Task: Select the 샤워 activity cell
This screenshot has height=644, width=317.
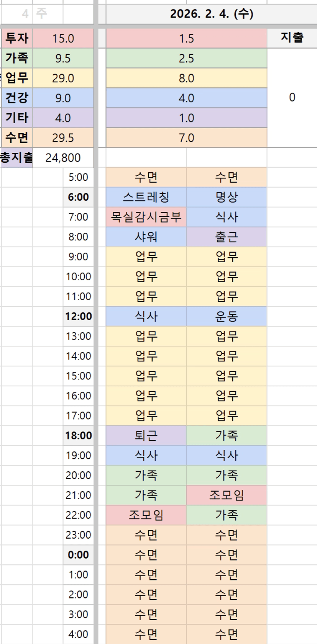Action: coord(146,237)
